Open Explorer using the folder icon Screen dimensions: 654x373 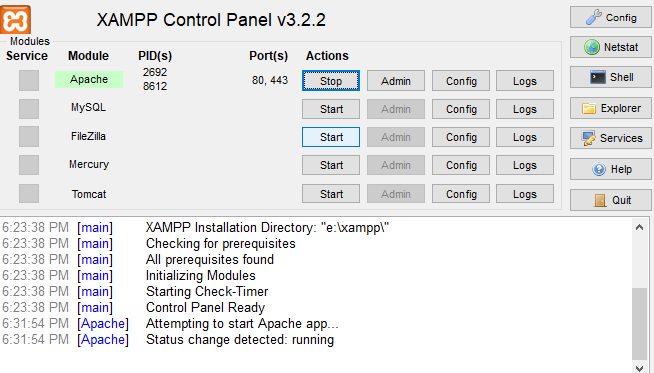(x=611, y=108)
